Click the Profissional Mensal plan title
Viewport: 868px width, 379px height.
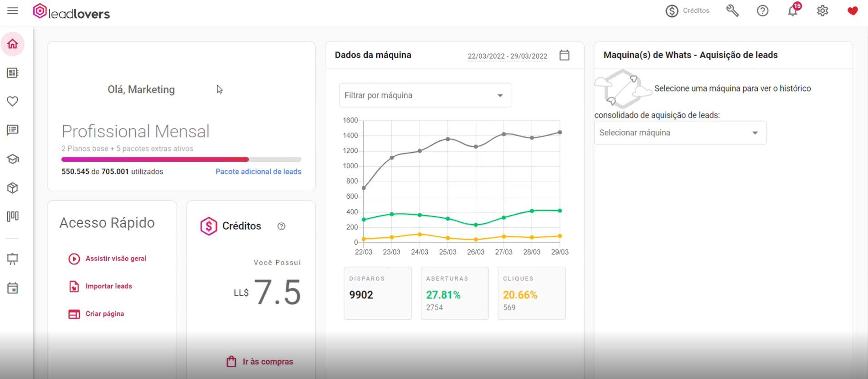click(136, 131)
